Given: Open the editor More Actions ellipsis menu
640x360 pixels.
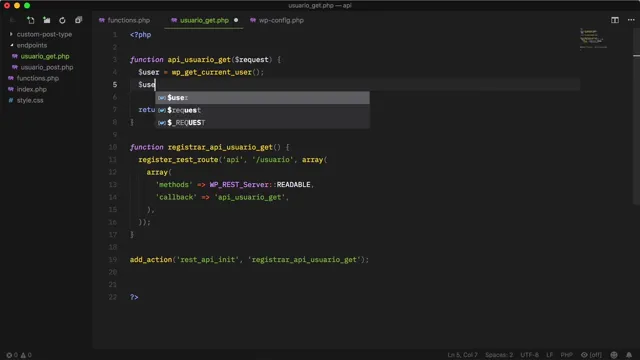Looking at the screenshot, I should click(631, 20).
